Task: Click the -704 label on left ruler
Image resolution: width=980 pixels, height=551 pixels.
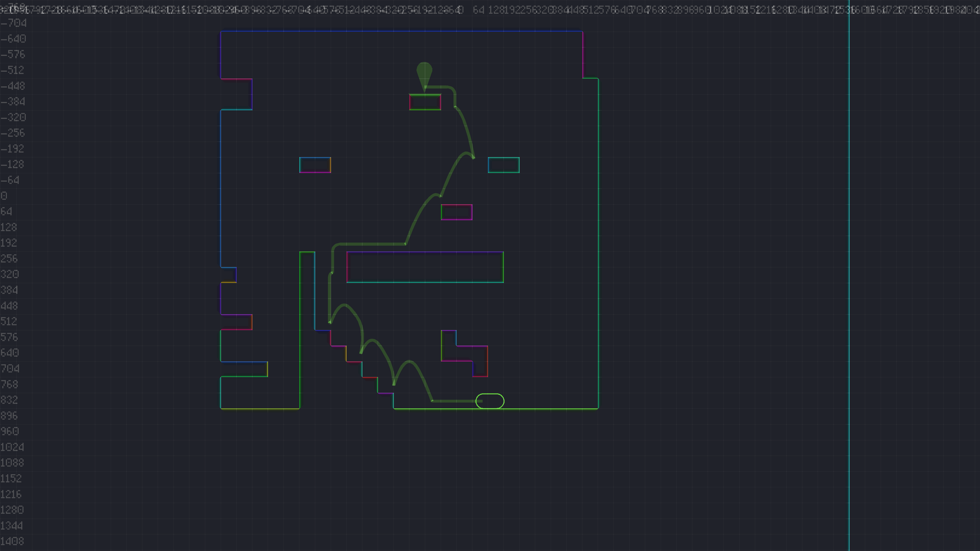Action: [14, 23]
